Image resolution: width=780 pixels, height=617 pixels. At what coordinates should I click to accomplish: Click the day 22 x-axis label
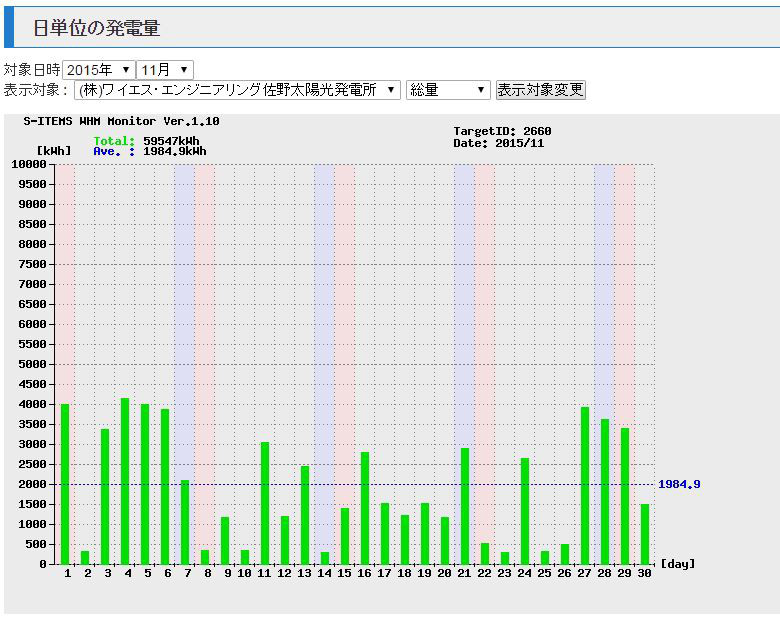tap(485, 573)
